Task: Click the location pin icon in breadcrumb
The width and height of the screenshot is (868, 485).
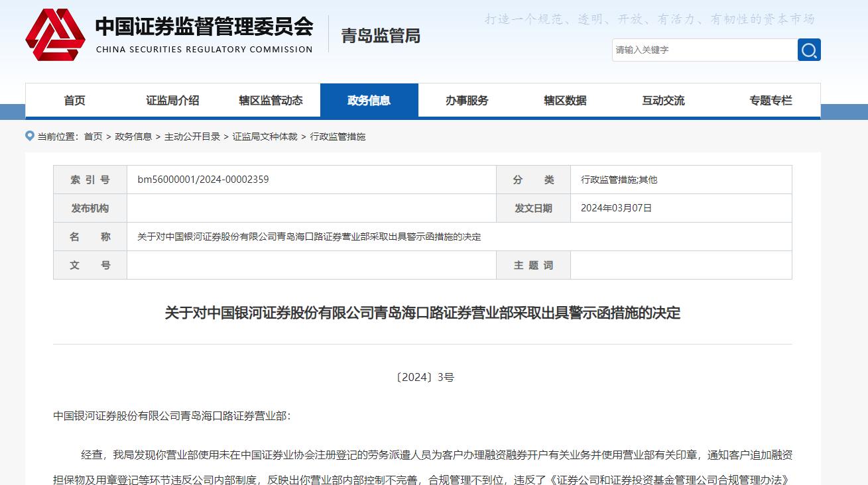Action: pos(29,136)
